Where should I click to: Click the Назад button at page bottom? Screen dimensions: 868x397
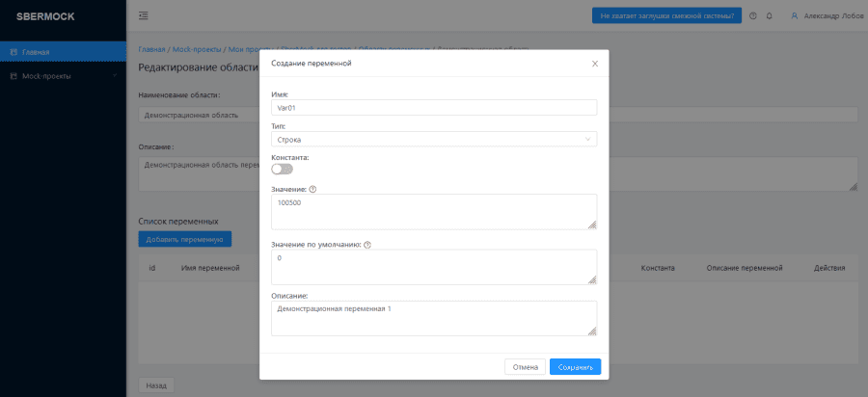156,384
